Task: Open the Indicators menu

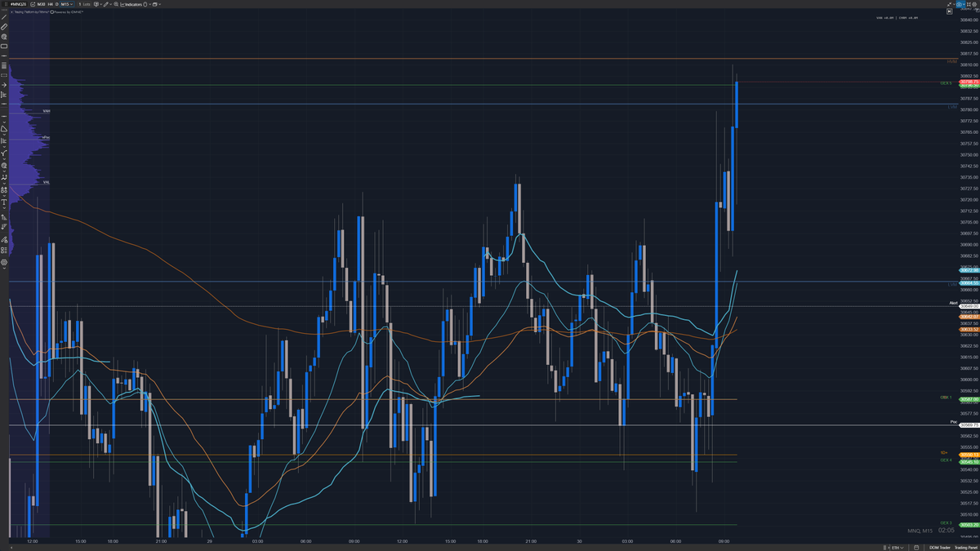Action: click(x=131, y=4)
